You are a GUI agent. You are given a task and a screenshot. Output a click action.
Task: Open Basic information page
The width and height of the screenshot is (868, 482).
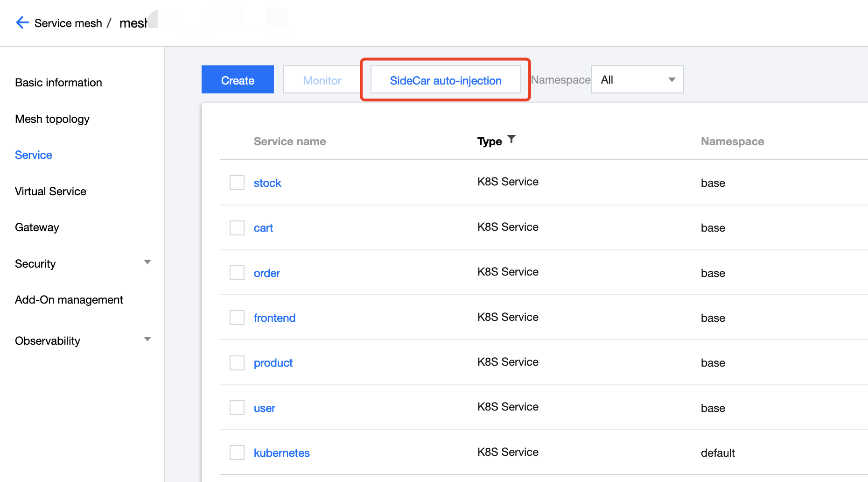point(58,82)
